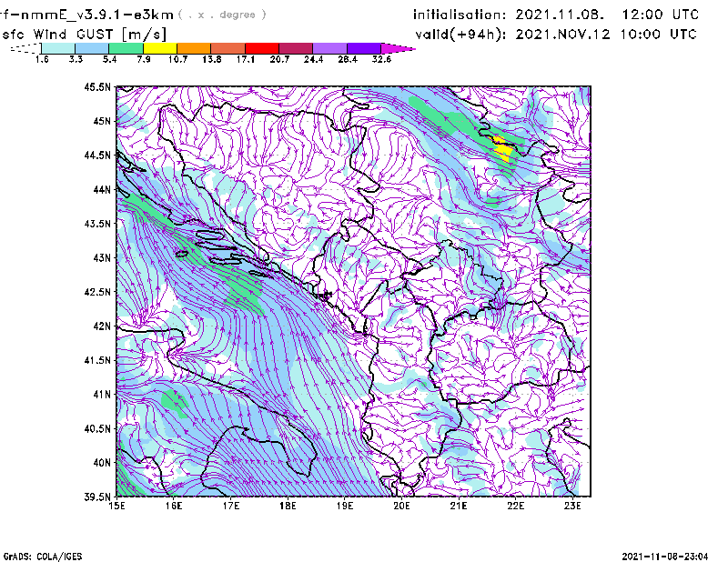Click the crimson 20.7–24.4 legend swatch
This screenshot has height=562, width=728.
pyautogui.click(x=296, y=48)
